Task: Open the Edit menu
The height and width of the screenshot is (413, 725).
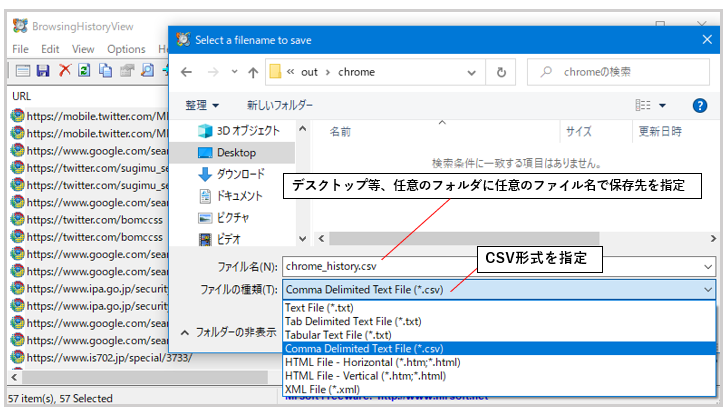Action: click(x=50, y=49)
